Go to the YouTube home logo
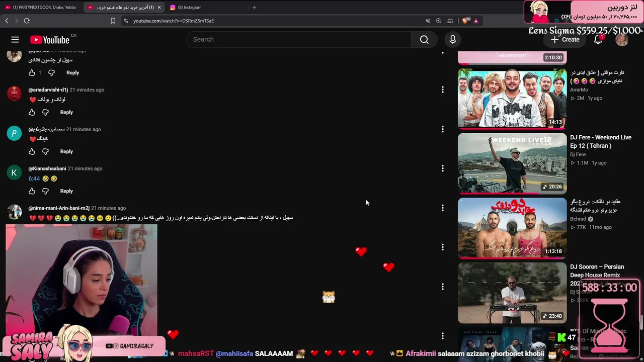644x362 pixels. point(49,40)
